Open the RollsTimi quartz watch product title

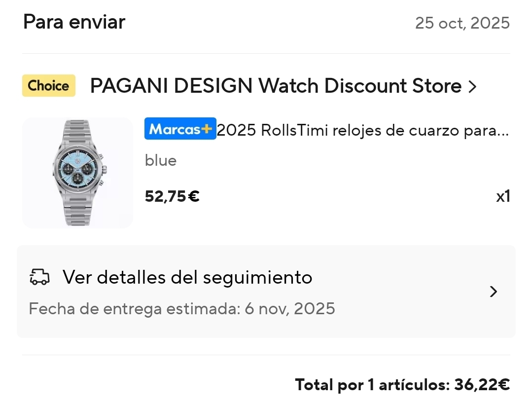coord(363,130)
